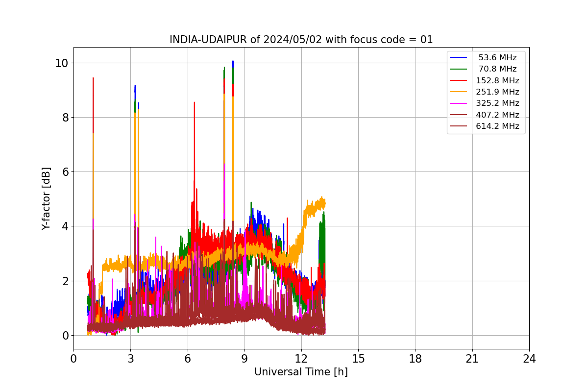Click the Universal Time [h] axis label
Screen dimensions: 588x392
(301, 372)
